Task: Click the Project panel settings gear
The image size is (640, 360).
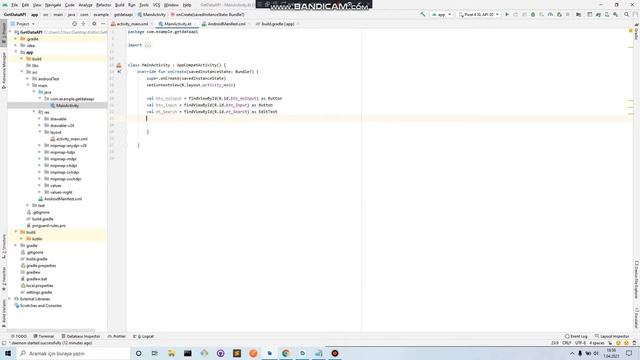Action: (94, 24)
